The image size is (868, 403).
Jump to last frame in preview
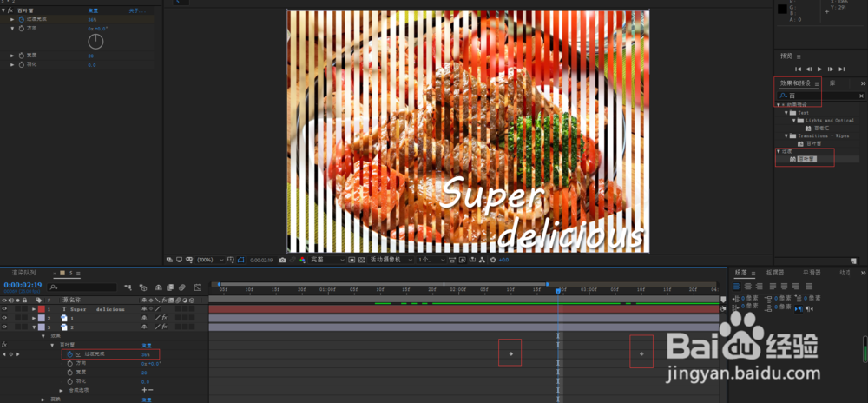(x=842, y=69)
